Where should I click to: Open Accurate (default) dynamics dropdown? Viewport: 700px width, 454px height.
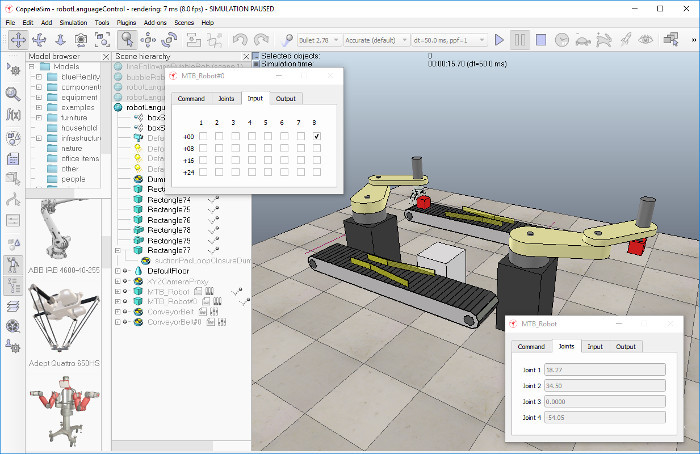[x=376, y=40]
